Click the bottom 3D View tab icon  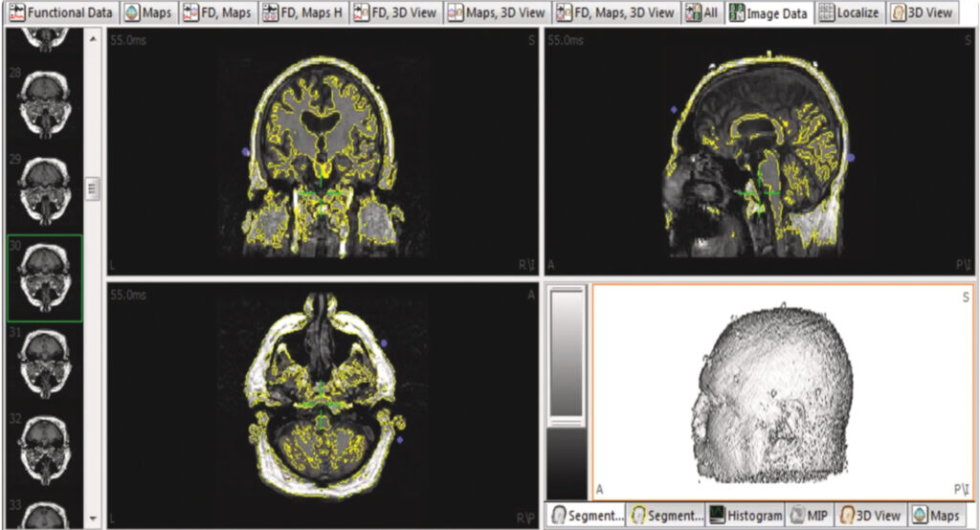click(x=846, y=516)
